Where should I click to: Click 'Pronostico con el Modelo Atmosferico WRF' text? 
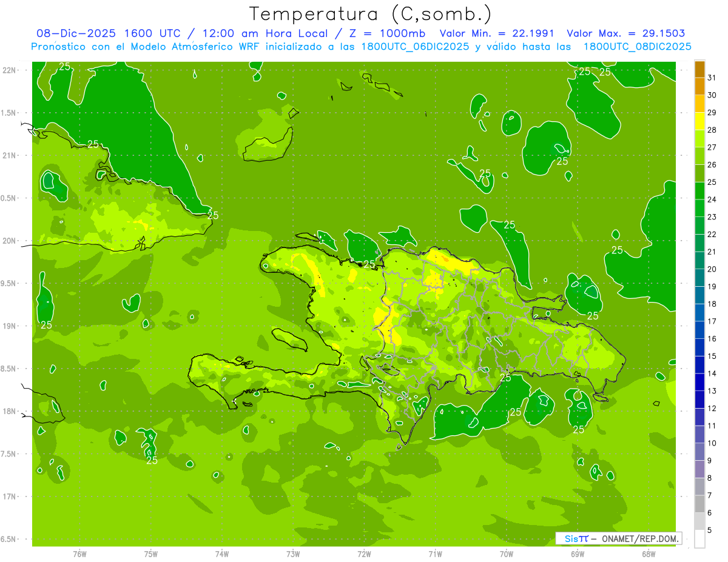coord(146,46)
